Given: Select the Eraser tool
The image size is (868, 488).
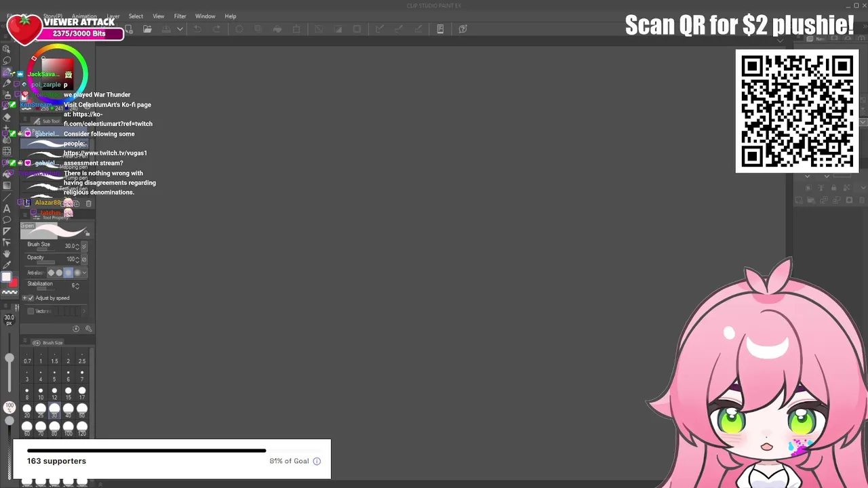Looking at the screenshot, I should point(7,117).
